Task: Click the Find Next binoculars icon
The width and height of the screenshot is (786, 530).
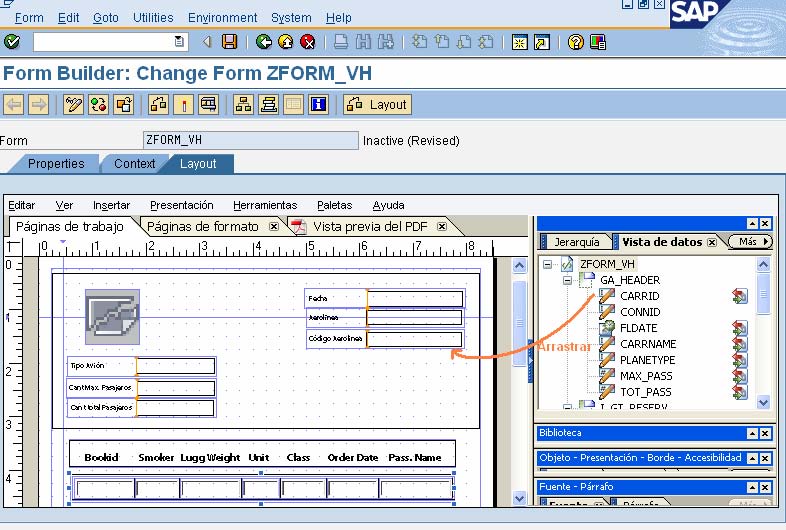Action: pos(385,42)
